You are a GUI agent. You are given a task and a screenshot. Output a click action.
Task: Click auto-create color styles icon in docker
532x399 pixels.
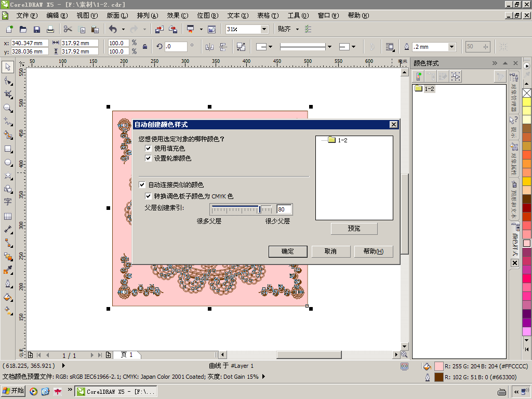click(456, 76)
